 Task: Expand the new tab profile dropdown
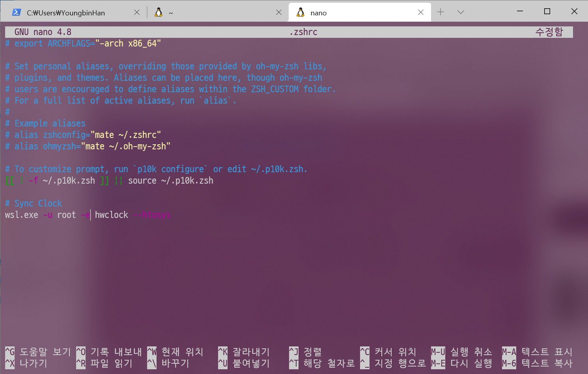pos(461,12)
